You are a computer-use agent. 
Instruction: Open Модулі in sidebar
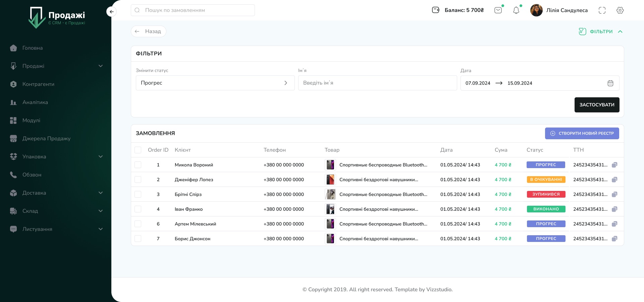tap(31, 120)
